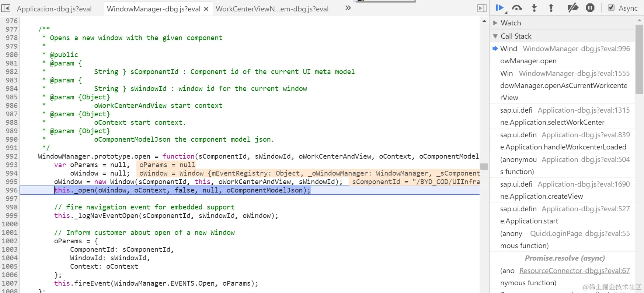Image resolution: width=644 pixels, height=293 pixels.
Task: Click 'ComponentId: sComponentId,' line
Action: click(x=122, y=250)
